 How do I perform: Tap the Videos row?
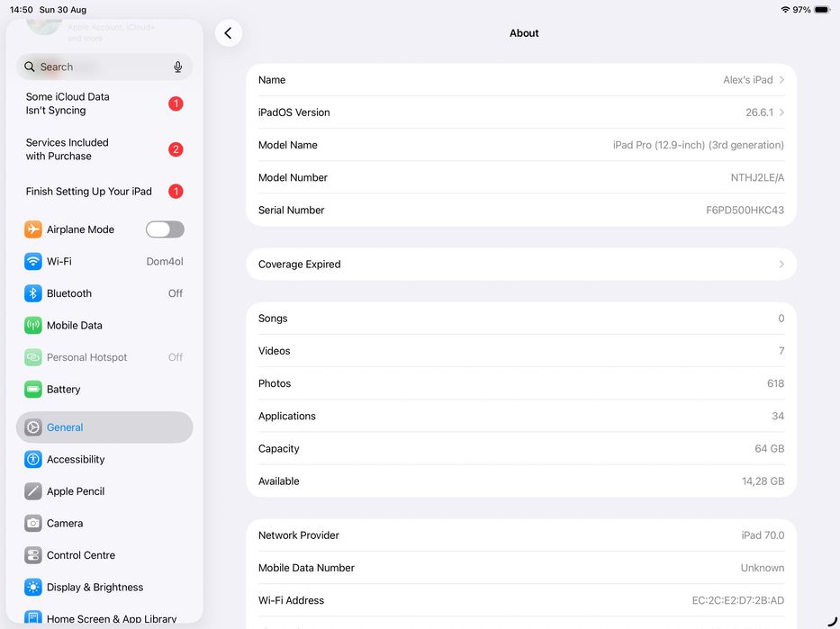point(521,351)
